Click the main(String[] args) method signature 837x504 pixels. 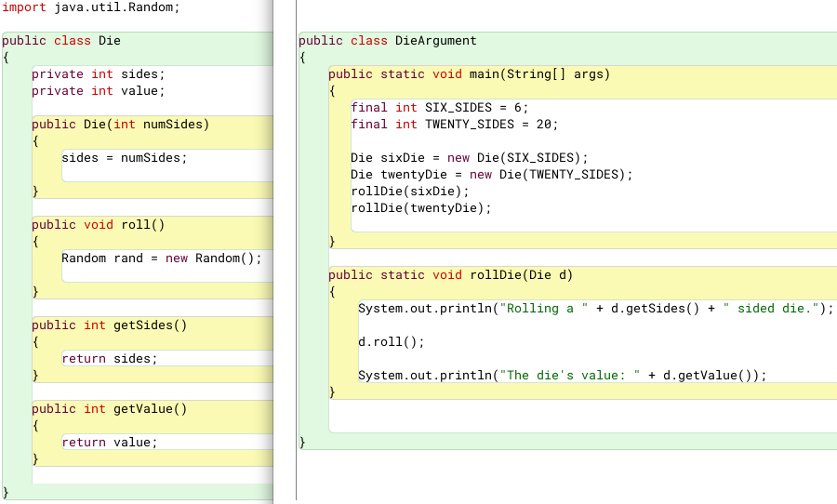pyautogui.click(x=469, y=74)
